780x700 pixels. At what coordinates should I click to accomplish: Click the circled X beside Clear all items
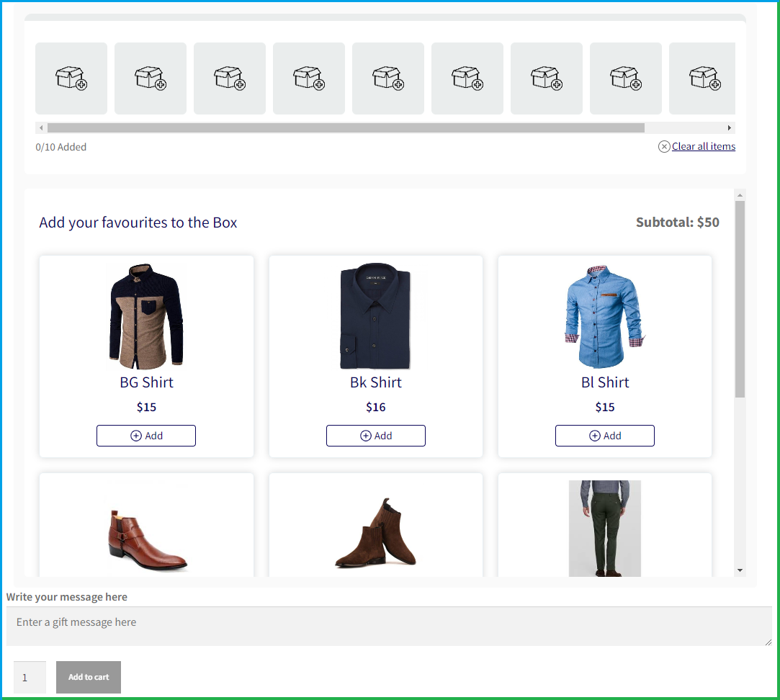(x=663, y=146)
